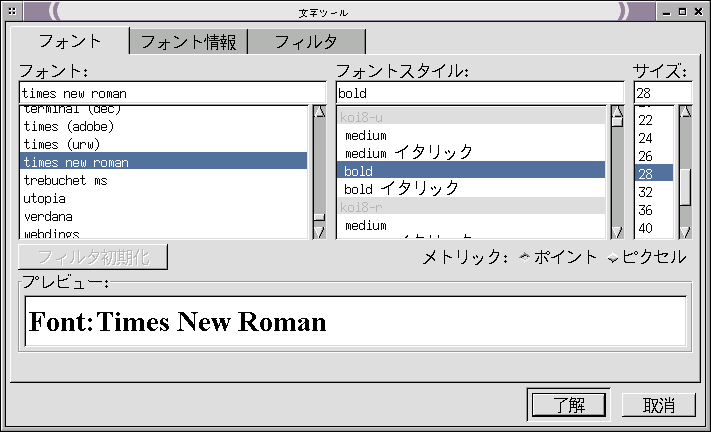This screenshot has height=432, width=711.
Task: Click size list scroll down arrow
Action: (686, 233)
